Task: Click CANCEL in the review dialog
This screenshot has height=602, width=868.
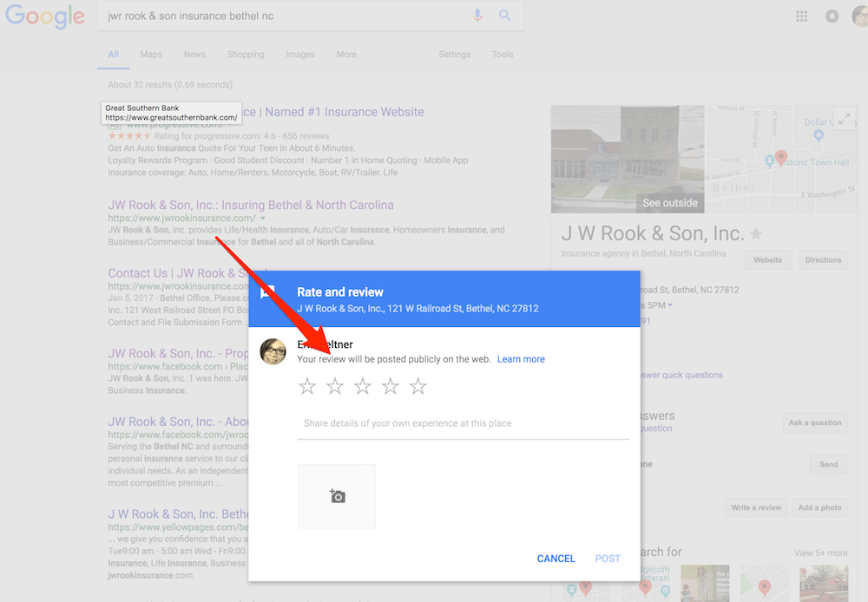Action: 556,559
